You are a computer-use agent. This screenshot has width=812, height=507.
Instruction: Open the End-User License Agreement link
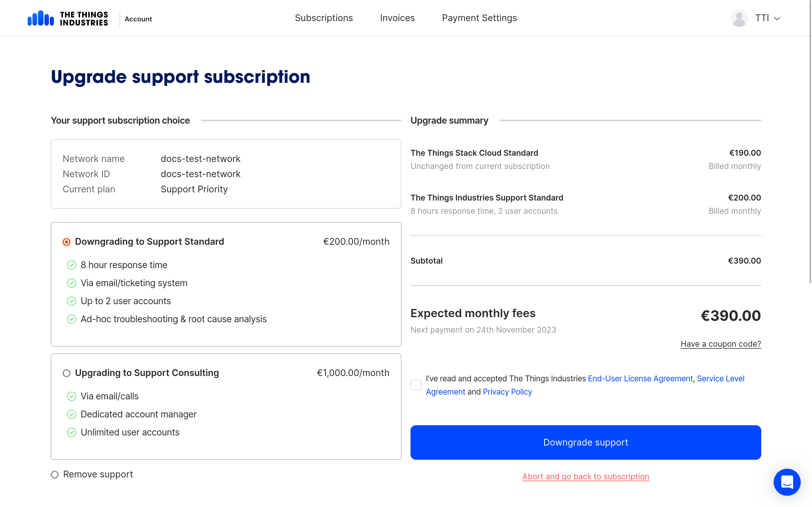[x=639, y=378]
